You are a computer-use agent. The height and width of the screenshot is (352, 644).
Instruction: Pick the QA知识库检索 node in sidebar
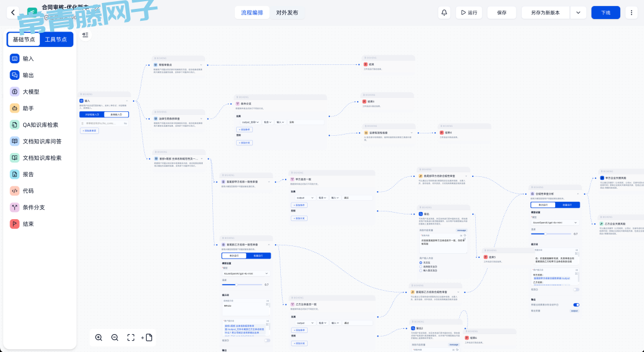[40, 125]
